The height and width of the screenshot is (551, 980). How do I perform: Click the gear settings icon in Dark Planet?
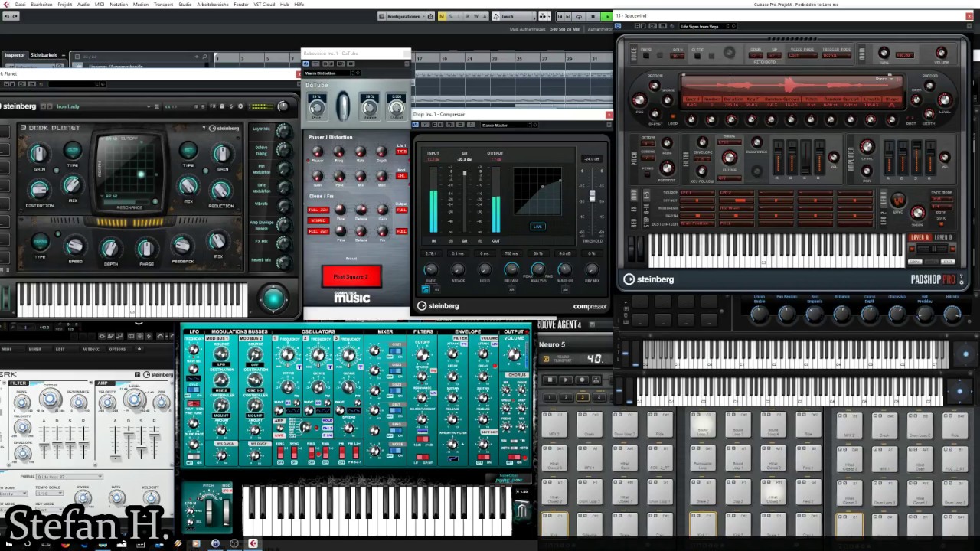click(240, 106)
